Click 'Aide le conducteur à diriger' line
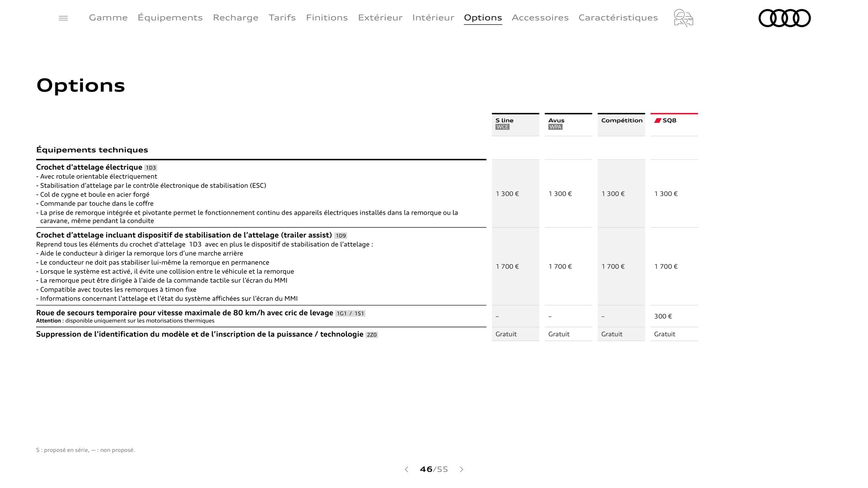Screen dimensions: 868x488 [140, 253]
